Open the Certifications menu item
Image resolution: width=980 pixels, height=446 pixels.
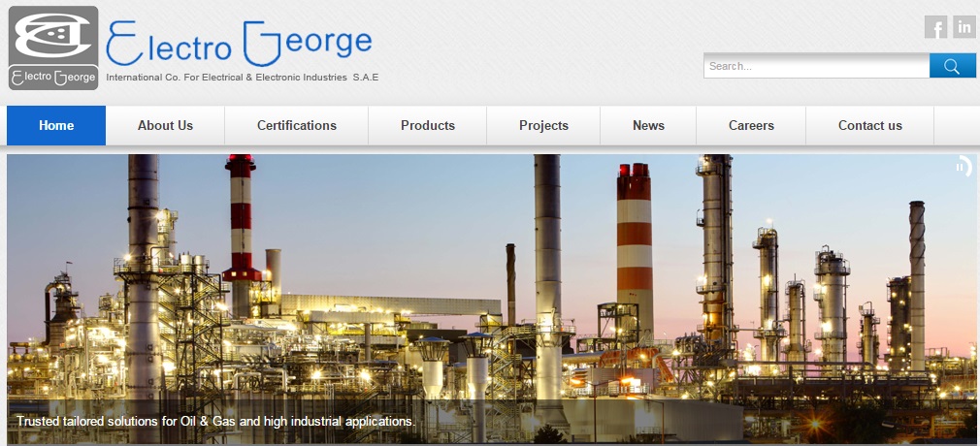(x=296, y=125)
